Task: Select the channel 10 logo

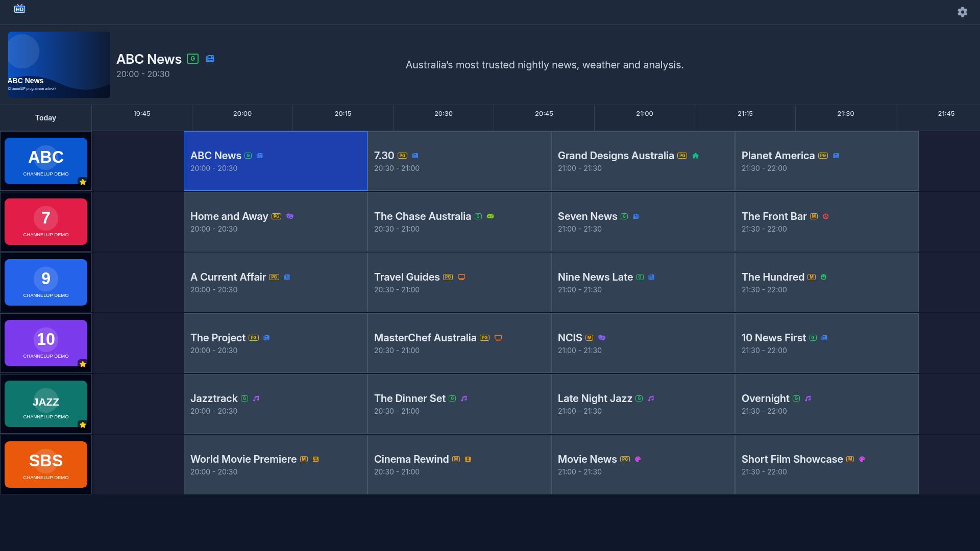Action: tap(46, 343)
